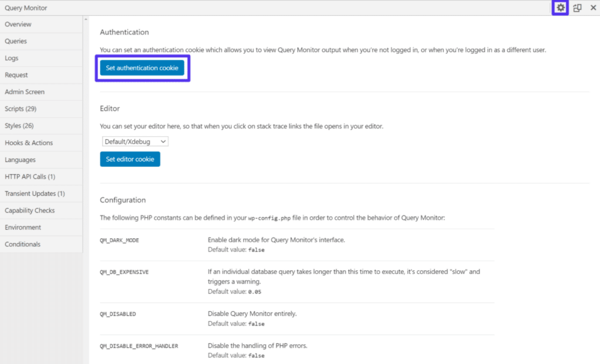Screen dimensions: 600x364
Task: Select Capability Checks
Action: click(30, 210)
